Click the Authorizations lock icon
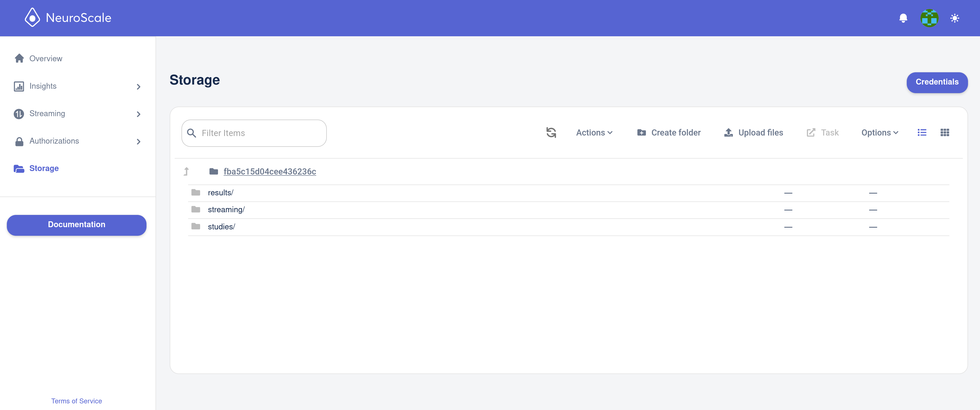 pos(19,142)
